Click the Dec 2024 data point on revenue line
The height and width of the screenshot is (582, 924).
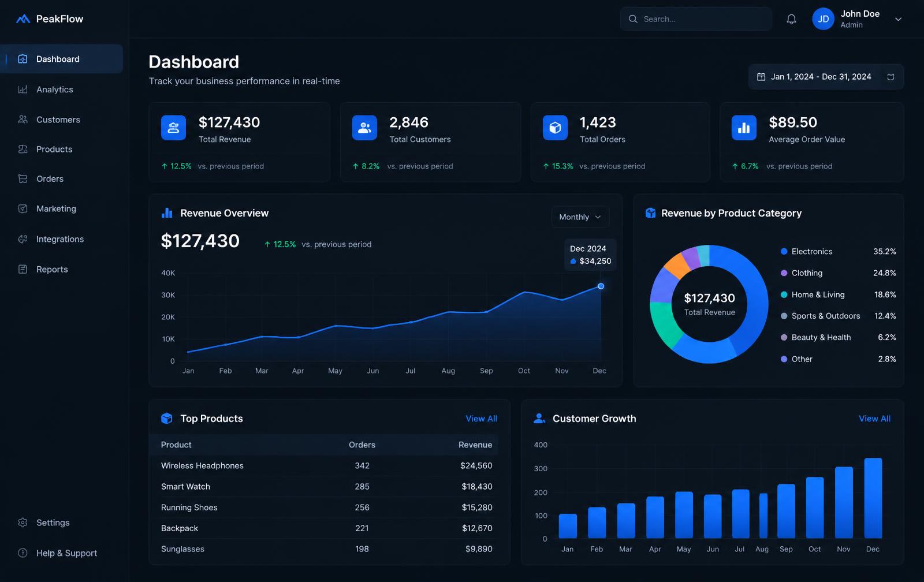[601, 286]
